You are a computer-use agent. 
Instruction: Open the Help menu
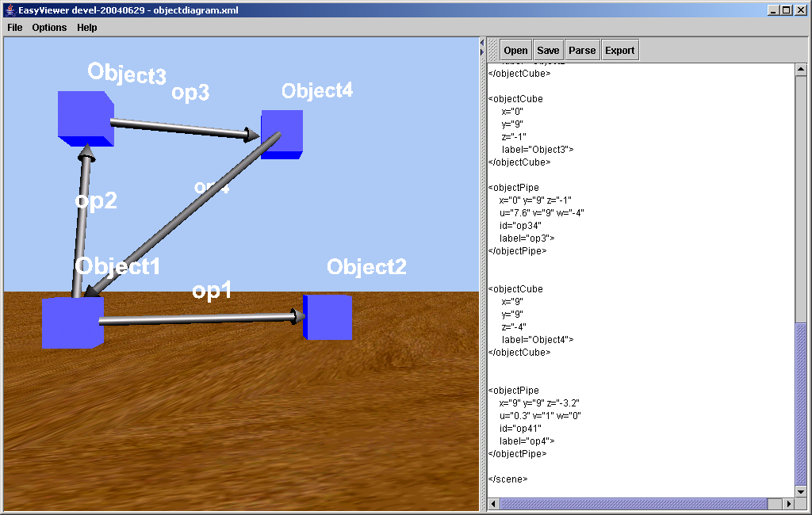(x=87, y=28)
